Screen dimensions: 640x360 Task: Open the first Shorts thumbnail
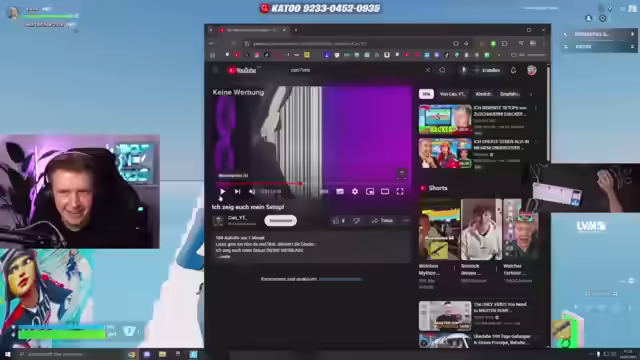pos(438,229)
